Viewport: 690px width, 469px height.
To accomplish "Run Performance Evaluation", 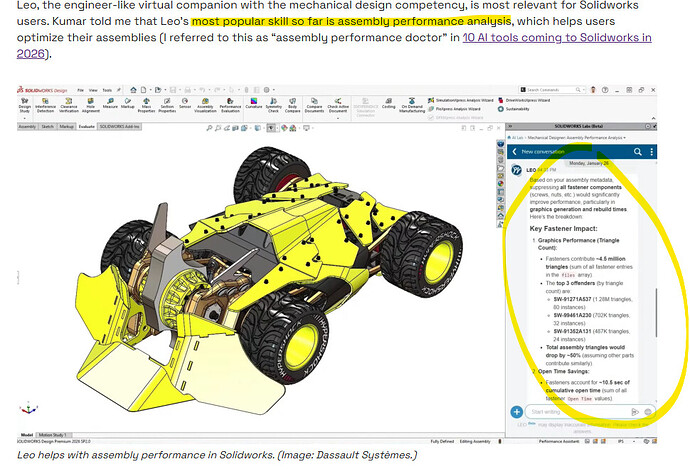I will tap(230, 105).
